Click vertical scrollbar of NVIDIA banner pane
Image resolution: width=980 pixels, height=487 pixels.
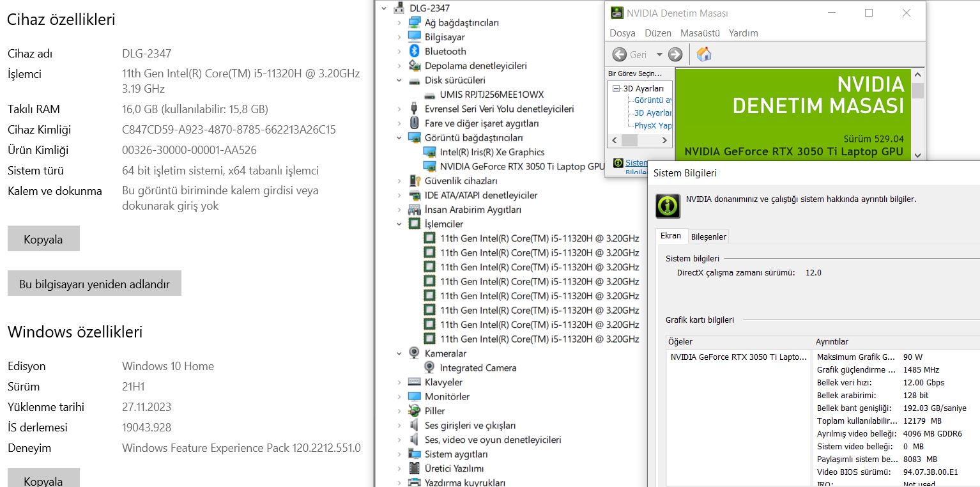tap(918, 114)
